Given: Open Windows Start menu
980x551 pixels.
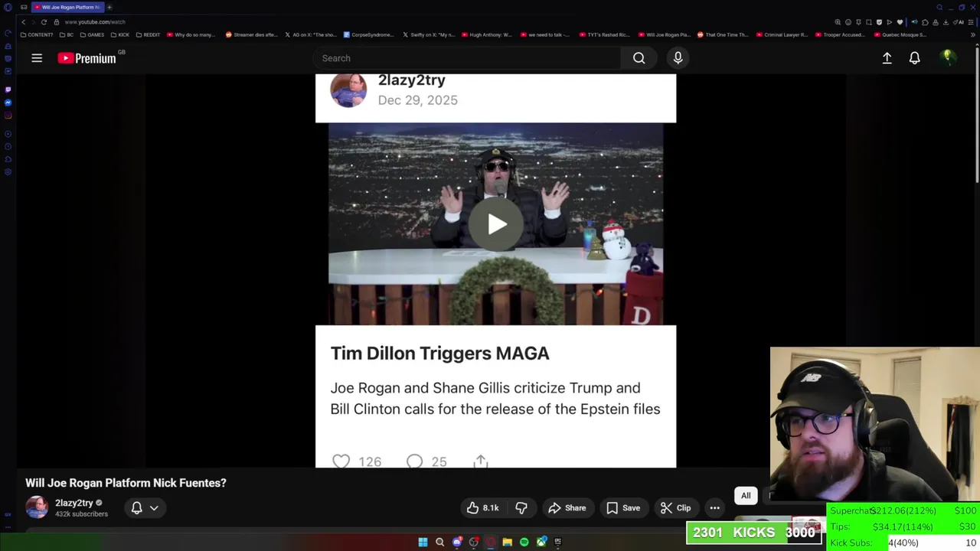Looking at the screenshot, I should click(423, 542).
